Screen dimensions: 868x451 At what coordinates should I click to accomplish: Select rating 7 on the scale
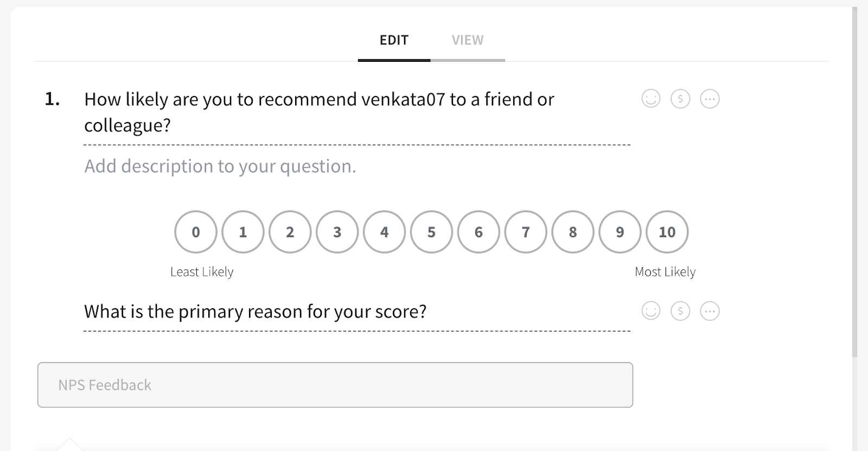click(x=526, y=232)
